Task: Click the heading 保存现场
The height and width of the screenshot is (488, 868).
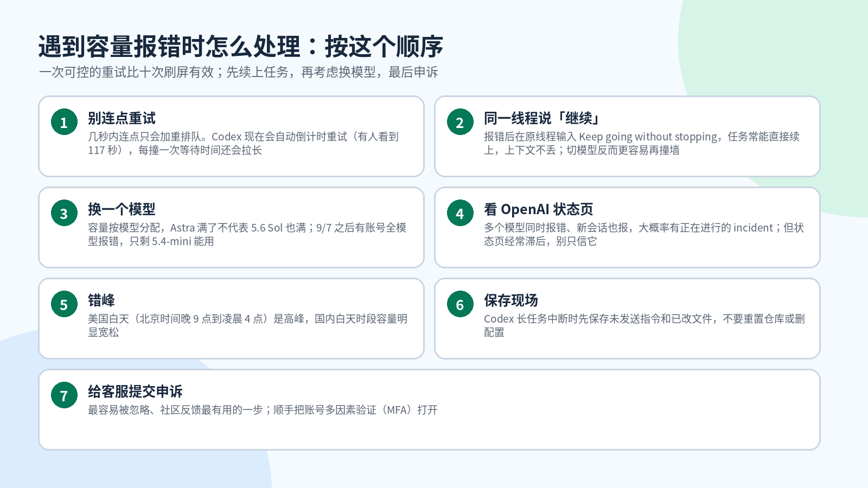Action: pos(511,300)
